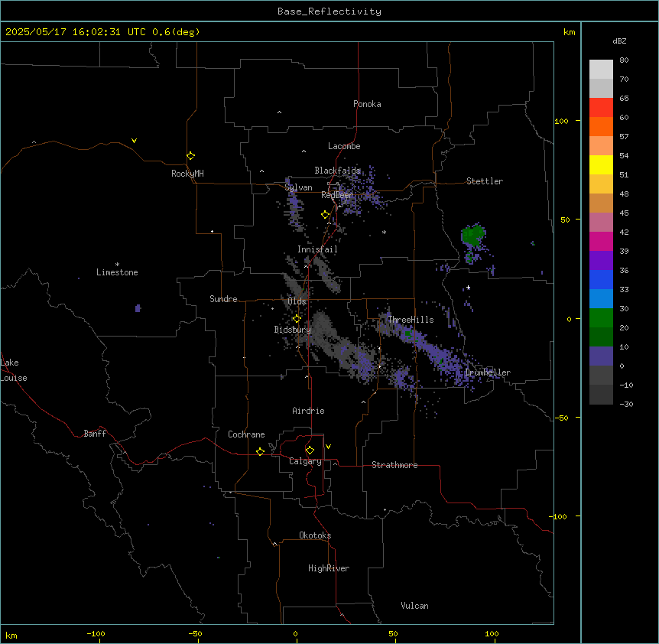Click the yellow diamond marker south of Red Deer
Image resolution: width=659 pixels, height=644 pixels.
tap(325, 215)
